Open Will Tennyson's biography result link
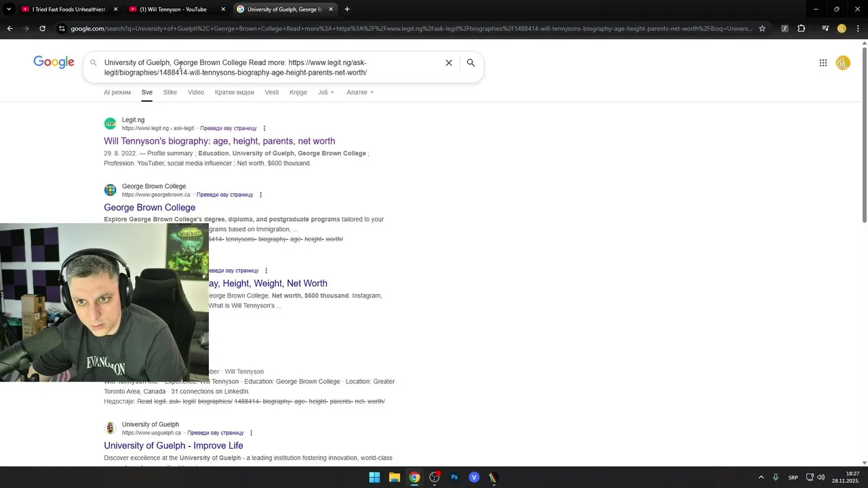 coord(219,141)
